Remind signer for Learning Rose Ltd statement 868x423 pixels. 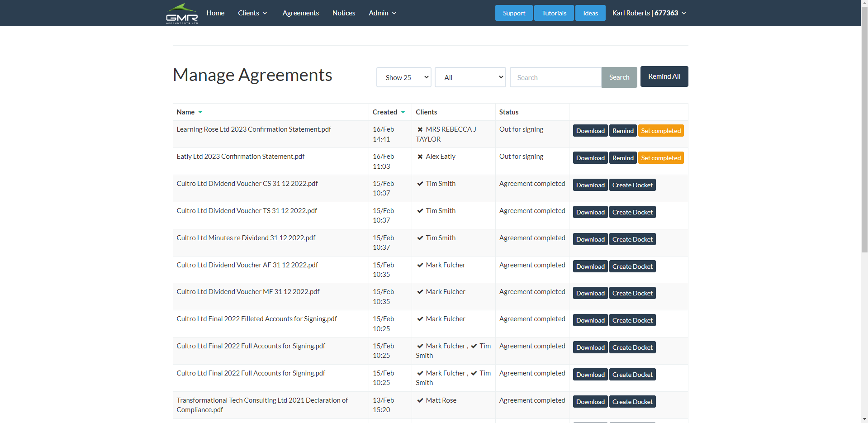pyautogui.click(x=623, y=131)
